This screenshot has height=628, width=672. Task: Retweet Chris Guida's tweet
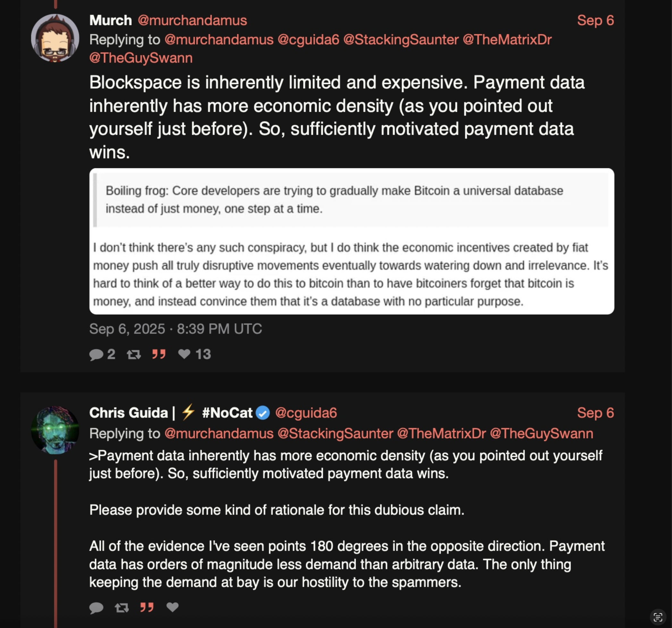[x=122, y=608]
